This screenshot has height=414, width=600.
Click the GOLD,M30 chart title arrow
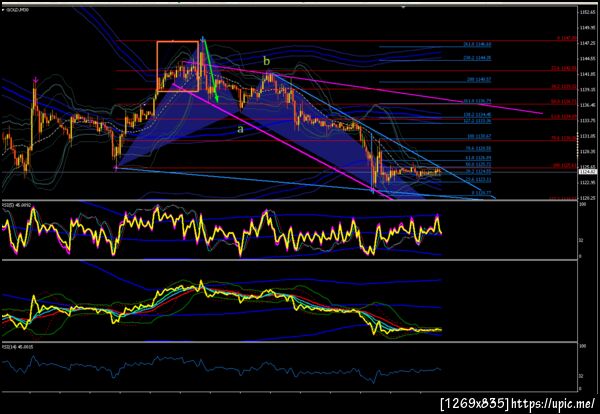(x=3, y=9)
